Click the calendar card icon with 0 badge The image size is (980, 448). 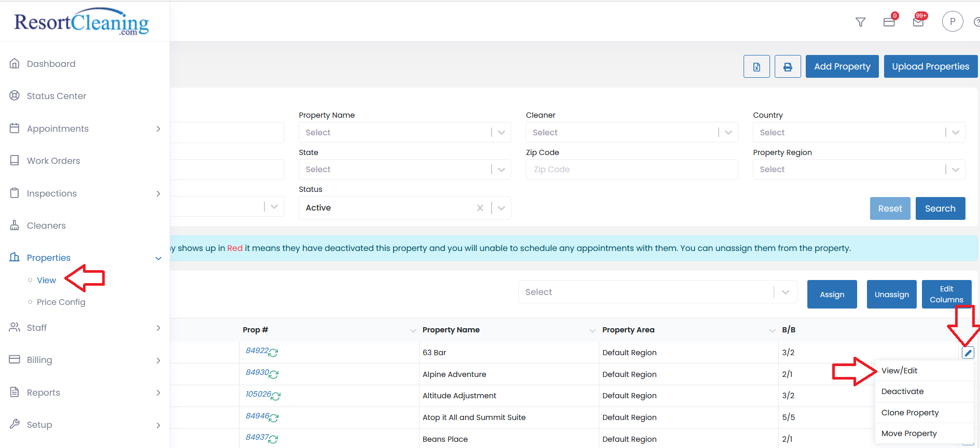click(x=889, y=22)
